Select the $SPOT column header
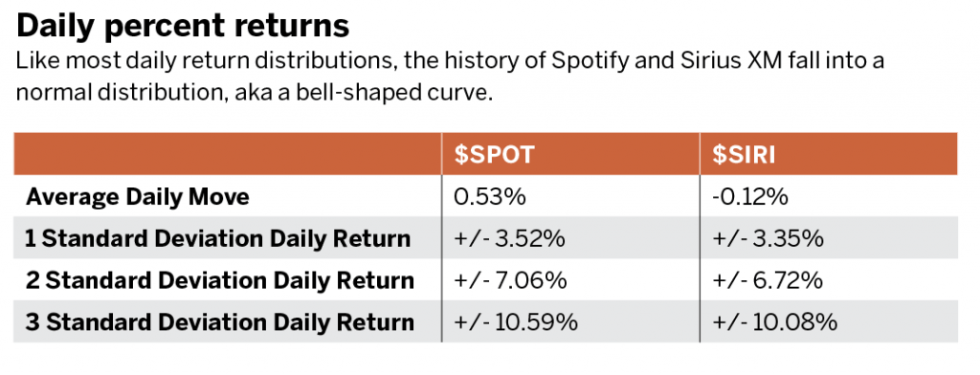The height and width of the screenshot is (375, 980). click(495, 154)
